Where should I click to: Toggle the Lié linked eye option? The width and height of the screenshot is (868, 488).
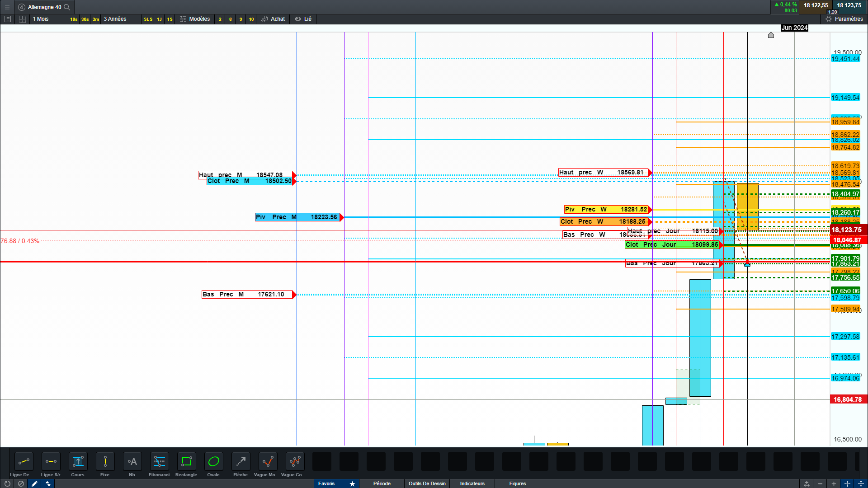[303, 19]
